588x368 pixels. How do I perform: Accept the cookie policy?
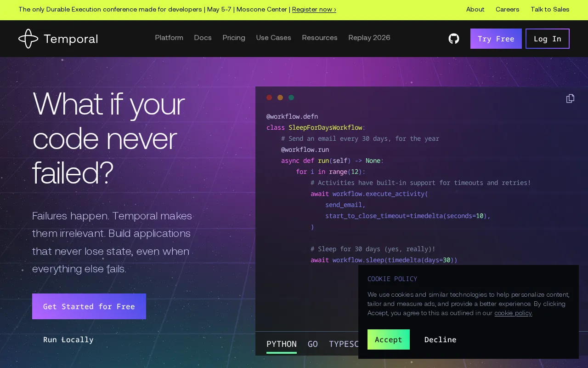(389, 339)
